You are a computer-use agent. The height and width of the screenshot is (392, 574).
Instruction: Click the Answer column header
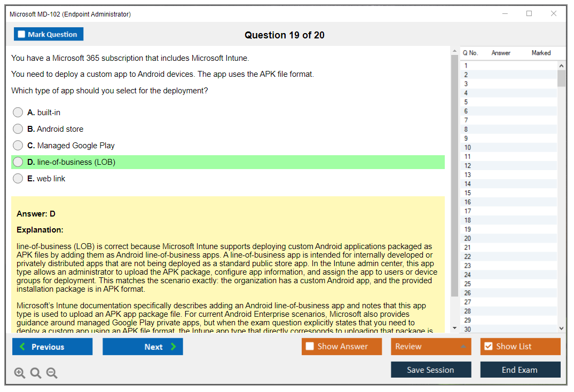coord(501,53)
